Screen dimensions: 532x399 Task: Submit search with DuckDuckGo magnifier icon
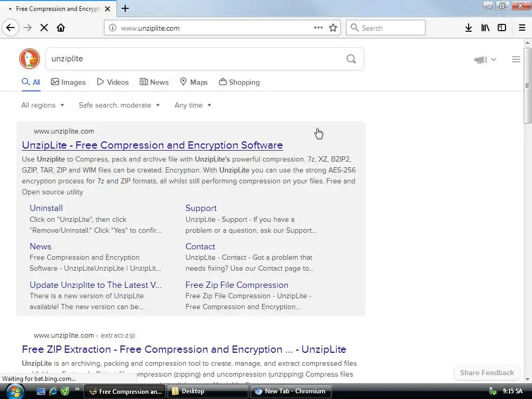(x=351, y=59)
